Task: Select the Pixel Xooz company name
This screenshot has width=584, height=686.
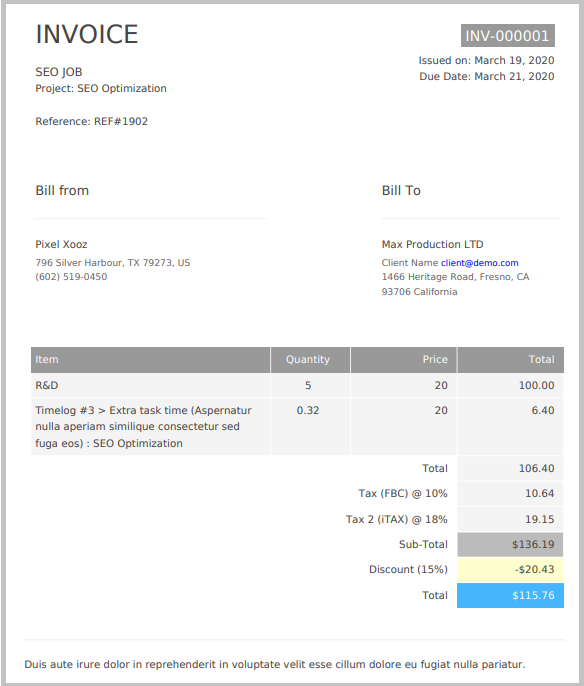Action: coord(61,244)
